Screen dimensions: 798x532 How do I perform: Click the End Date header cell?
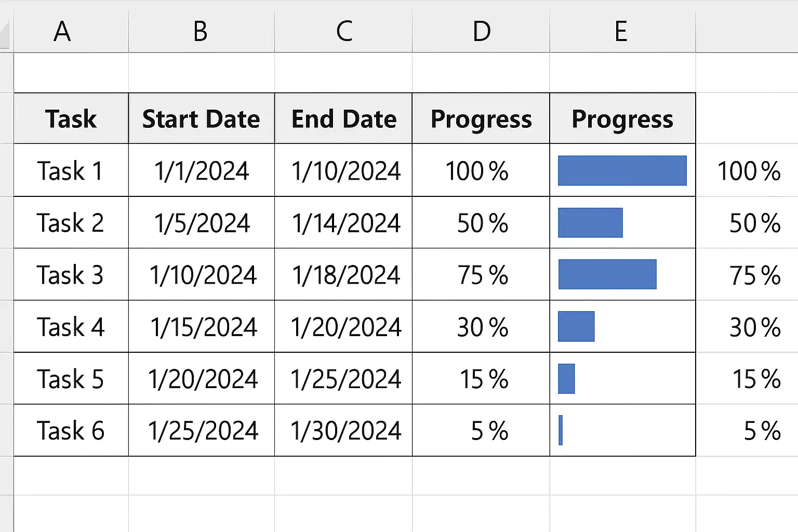tap(343, 118)
